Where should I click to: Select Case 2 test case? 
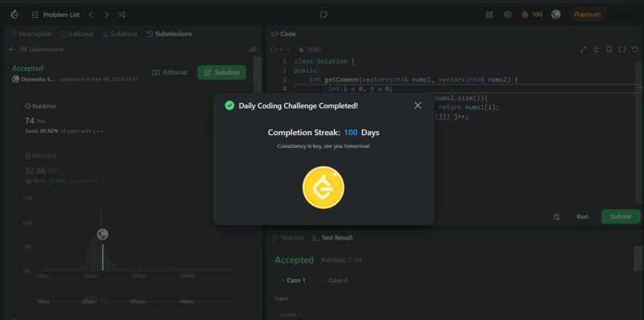(336, 281)
